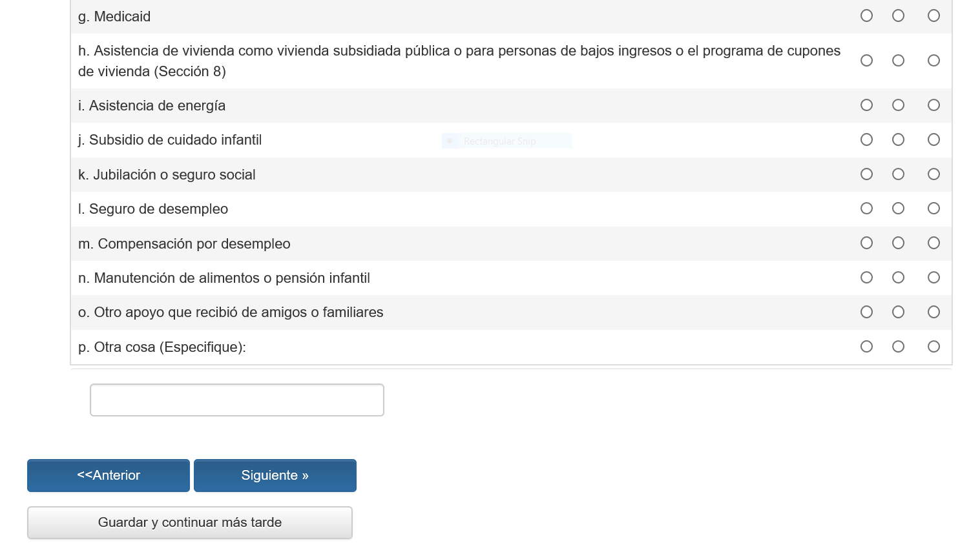Choose first radio for Otra cosa (Especifique)

(x=866, y=347)
